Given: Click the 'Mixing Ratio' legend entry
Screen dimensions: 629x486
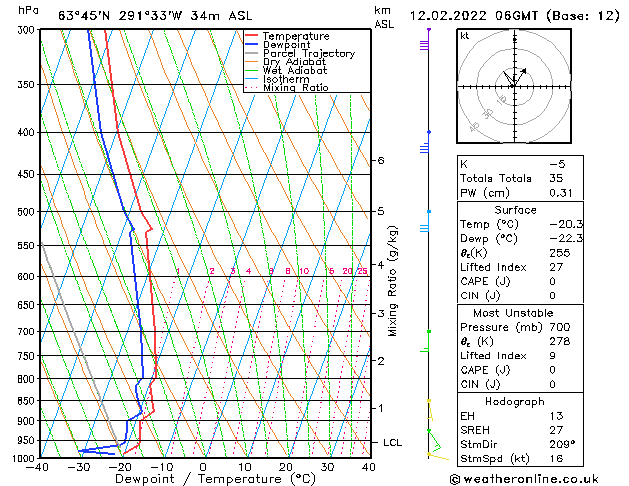Looking at the screenshot, I should [x=296, y=87].
